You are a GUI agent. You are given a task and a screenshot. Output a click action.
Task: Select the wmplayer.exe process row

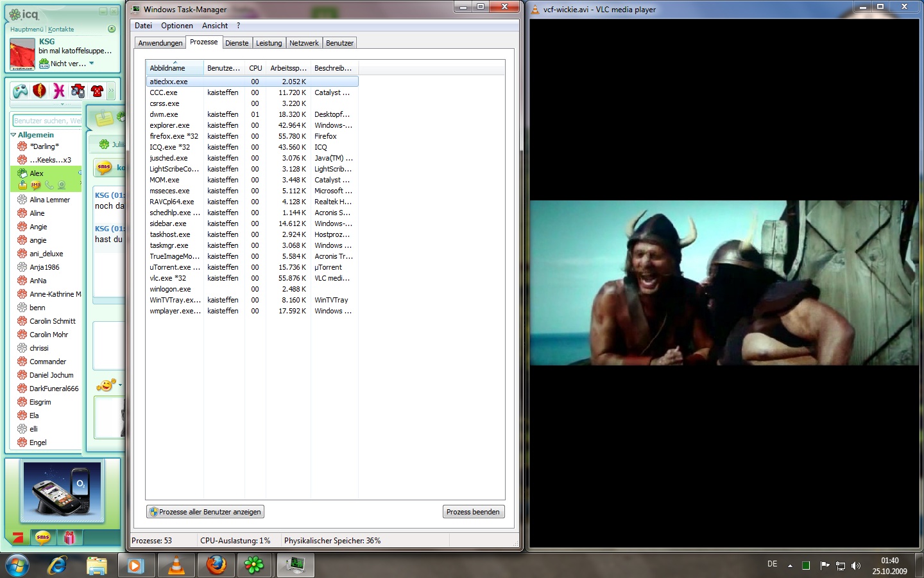tap(252, 311)
